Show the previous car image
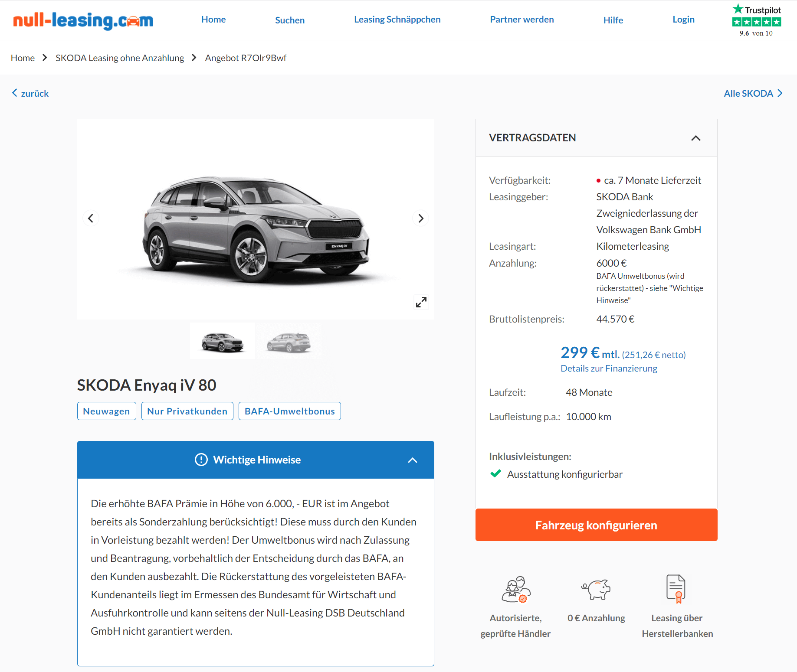The height and width of the screenshot is (672, 797). coord(91,218)
